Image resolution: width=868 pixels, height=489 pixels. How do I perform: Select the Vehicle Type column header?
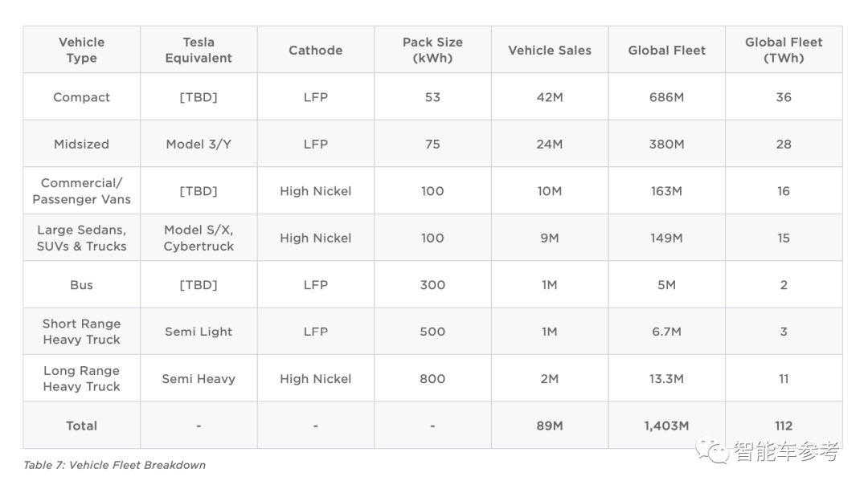[x=81, y=50]
